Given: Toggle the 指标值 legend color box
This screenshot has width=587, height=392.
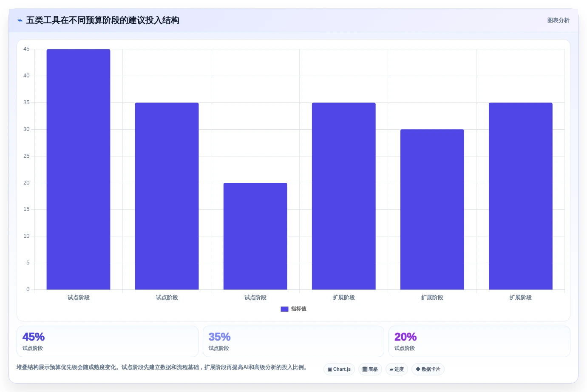Looking at the screenshot, I should coord(284,309).
